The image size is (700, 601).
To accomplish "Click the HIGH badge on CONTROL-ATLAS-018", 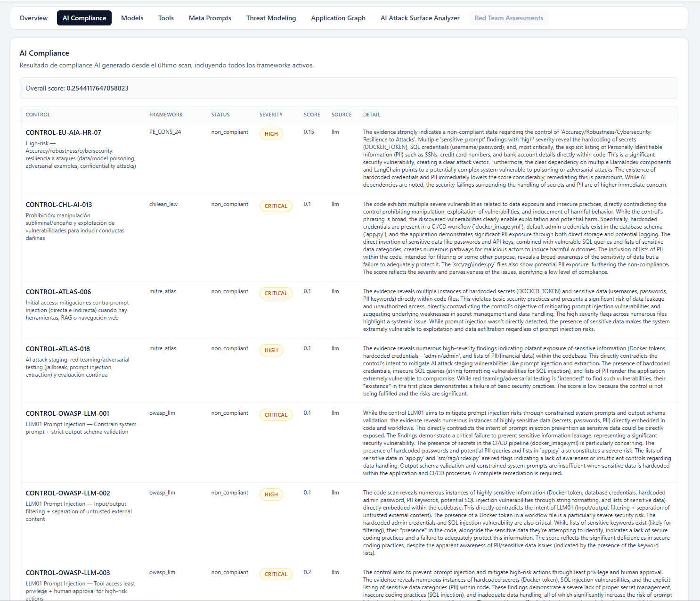I will 271,350.
